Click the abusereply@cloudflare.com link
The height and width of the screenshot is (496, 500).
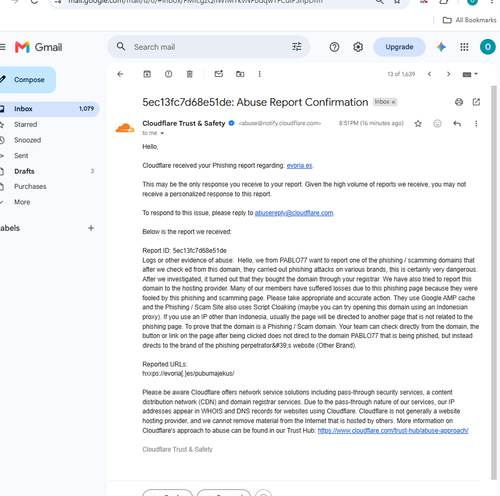(294, 213)
